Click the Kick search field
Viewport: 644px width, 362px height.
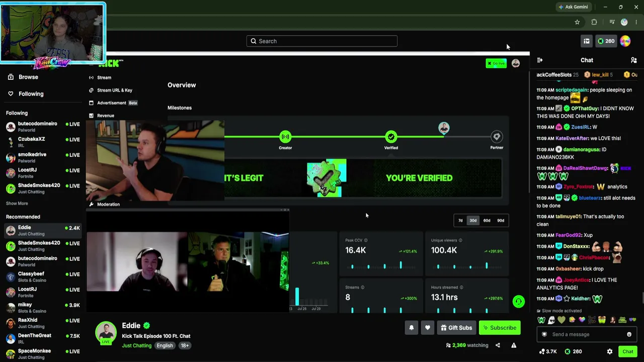pos(322,41)
